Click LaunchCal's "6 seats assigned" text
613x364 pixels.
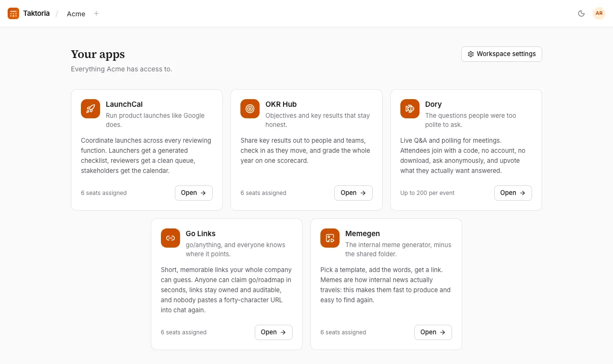coord(104,193)
